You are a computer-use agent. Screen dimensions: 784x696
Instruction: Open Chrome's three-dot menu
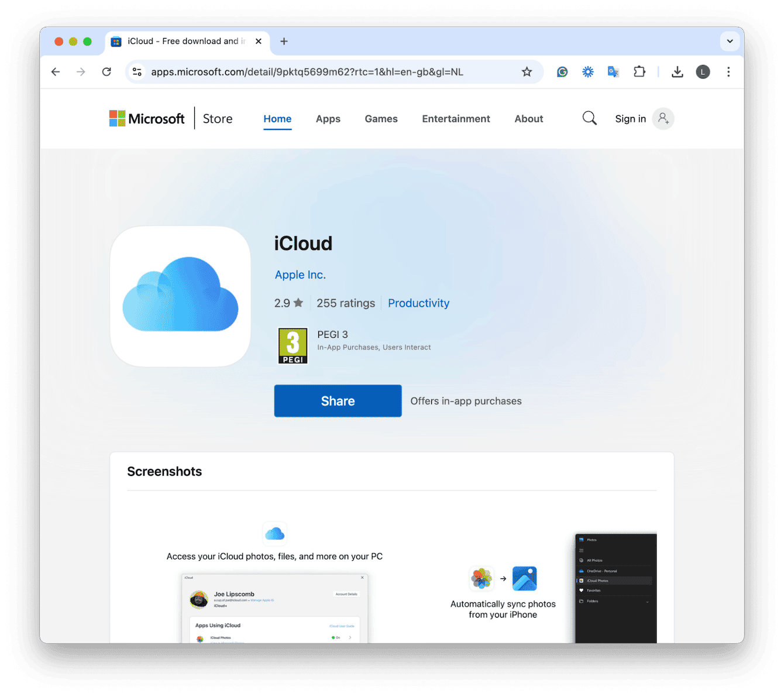tap(728, 71)
